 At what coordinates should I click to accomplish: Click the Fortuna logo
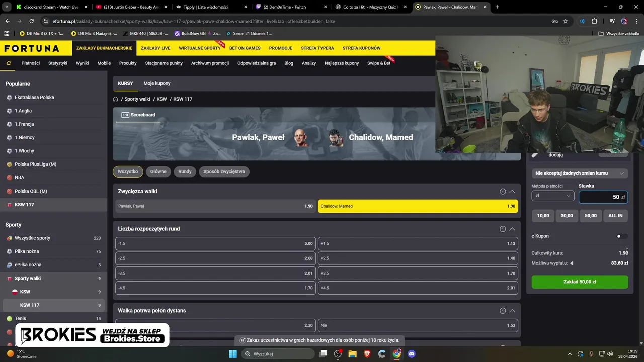[x=32, y=48]
